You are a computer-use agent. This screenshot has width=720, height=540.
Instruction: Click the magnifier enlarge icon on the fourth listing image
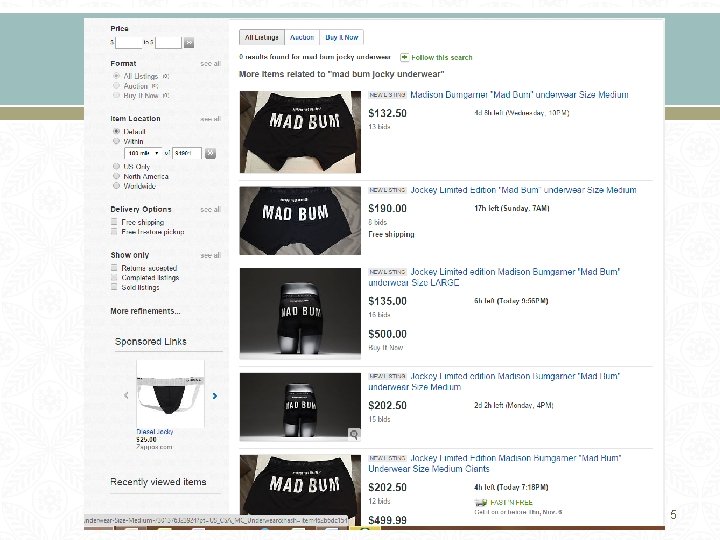(354, 434)
